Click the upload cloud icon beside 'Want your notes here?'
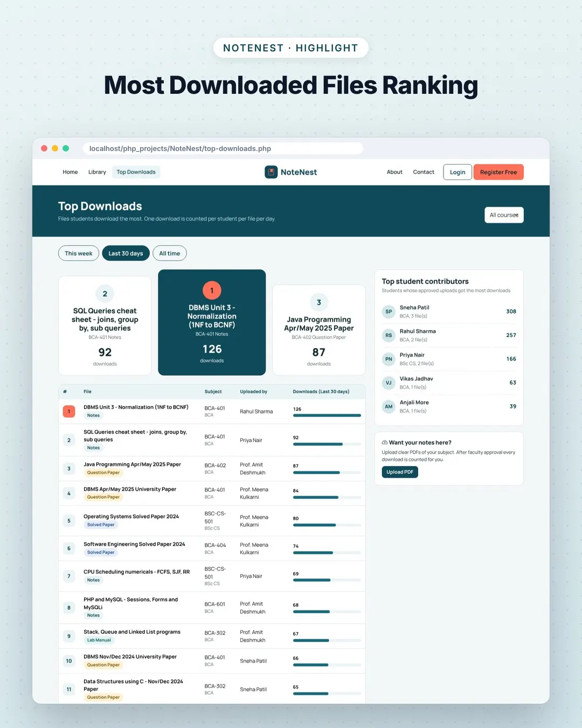The image size is (582, 728). coord(385,443)
